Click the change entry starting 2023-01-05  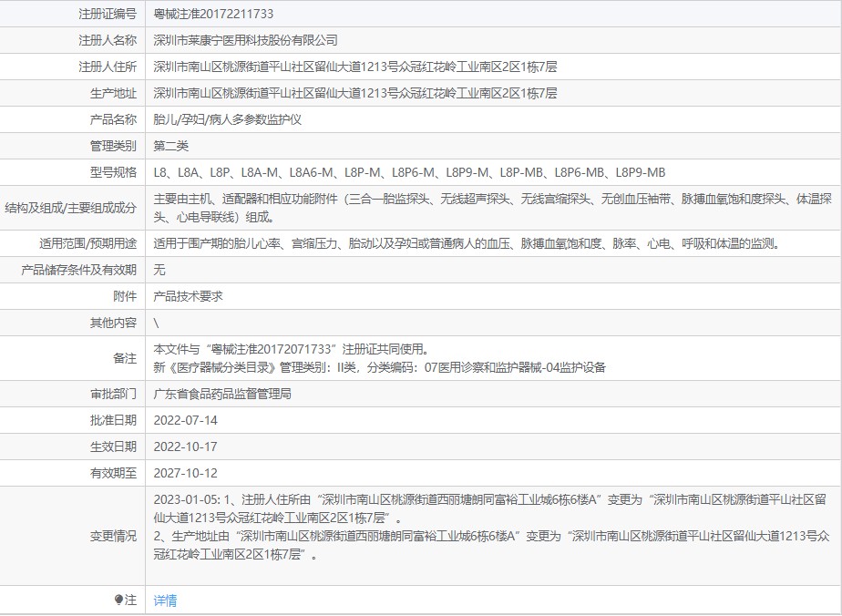tap(489, 508)
